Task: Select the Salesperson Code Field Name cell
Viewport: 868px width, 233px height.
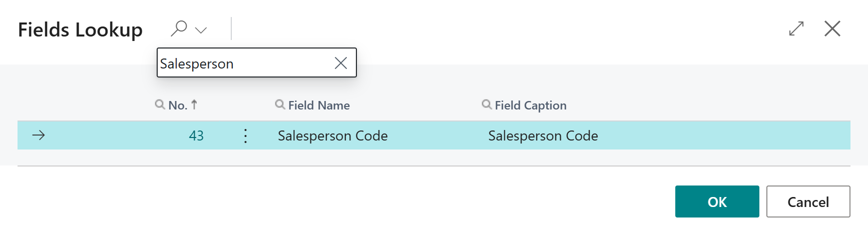Action: click(333, 136)
